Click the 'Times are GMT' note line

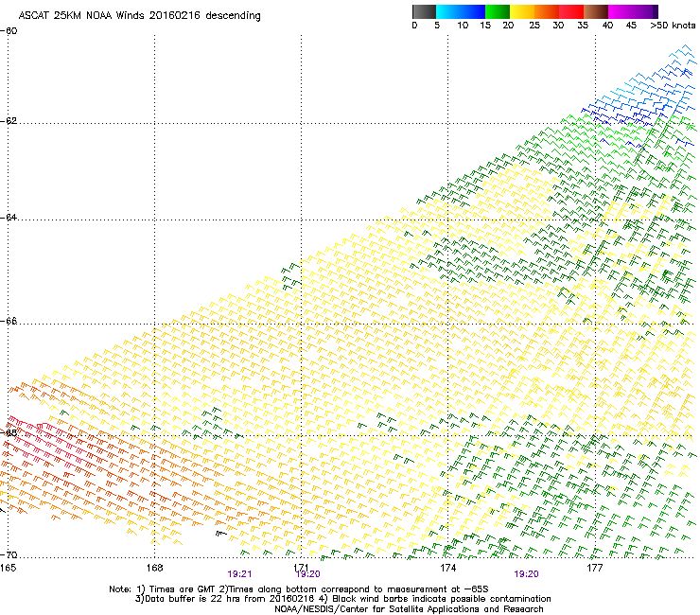299,589
